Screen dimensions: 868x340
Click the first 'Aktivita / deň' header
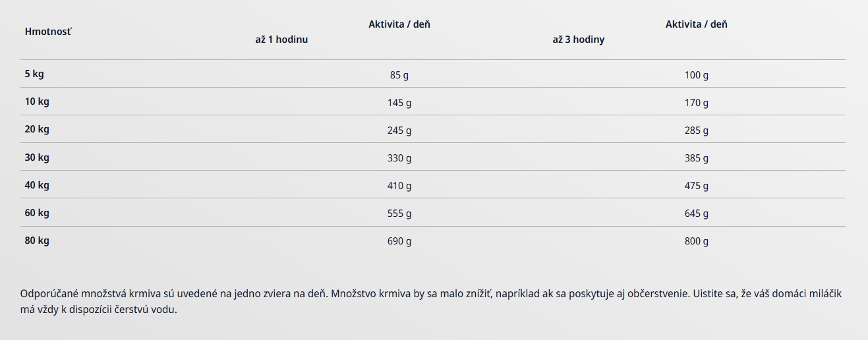pos(399,24)
